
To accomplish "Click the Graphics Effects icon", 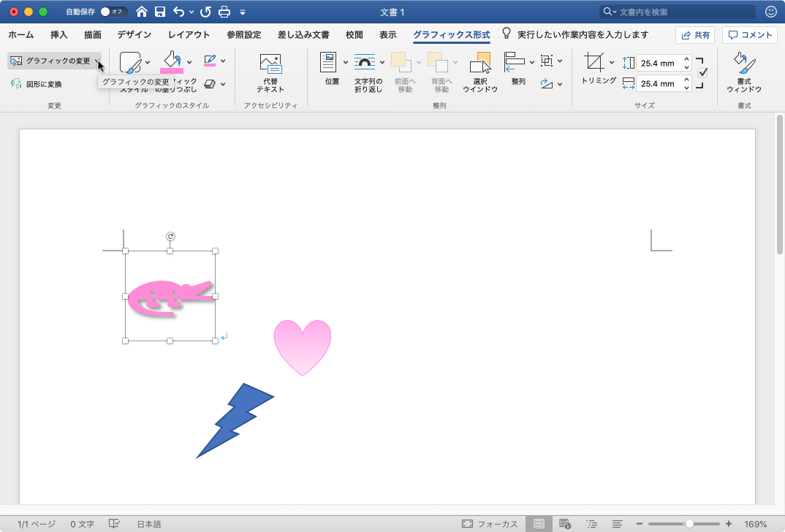I will (210, 83).
